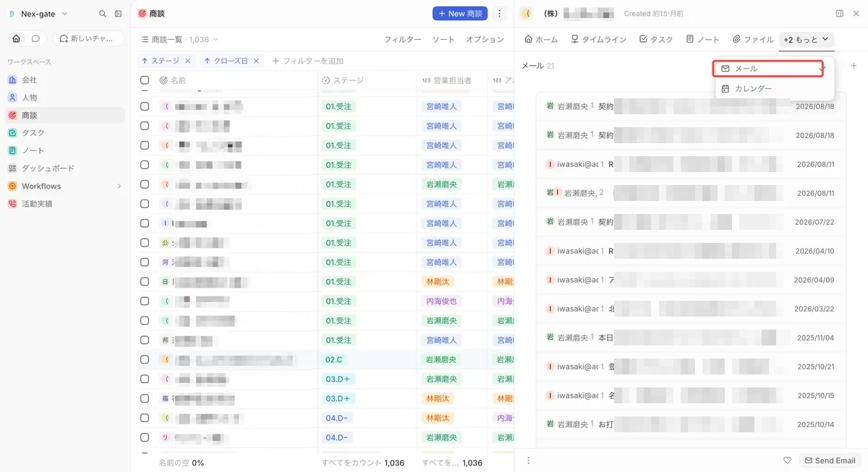Open the オプション menu
This screenshot has height=472, width=868.
tap(485, 39)
